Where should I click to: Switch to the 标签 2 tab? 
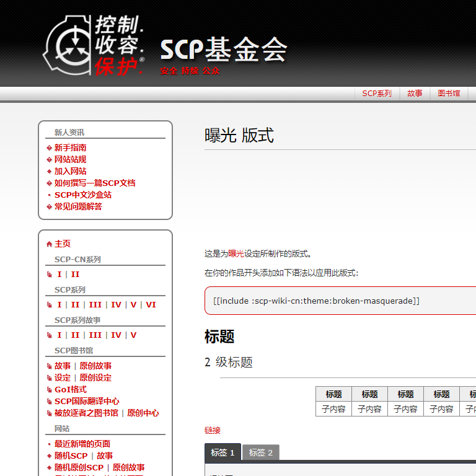coord(260,452)
